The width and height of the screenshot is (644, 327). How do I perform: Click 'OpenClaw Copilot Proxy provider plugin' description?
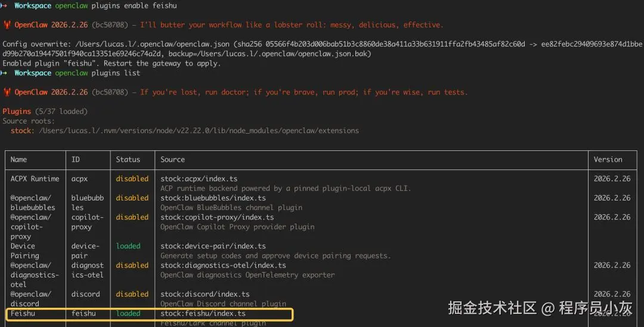coord(237,227)
